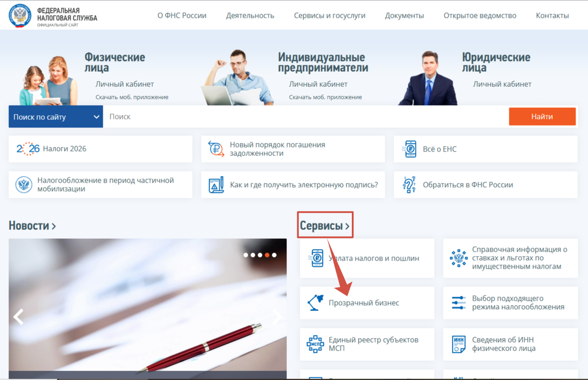Viewport: 588px width, 380px height.
Task: Select the fifth carousel dot indicator
Action: click(x=274, y=254)
